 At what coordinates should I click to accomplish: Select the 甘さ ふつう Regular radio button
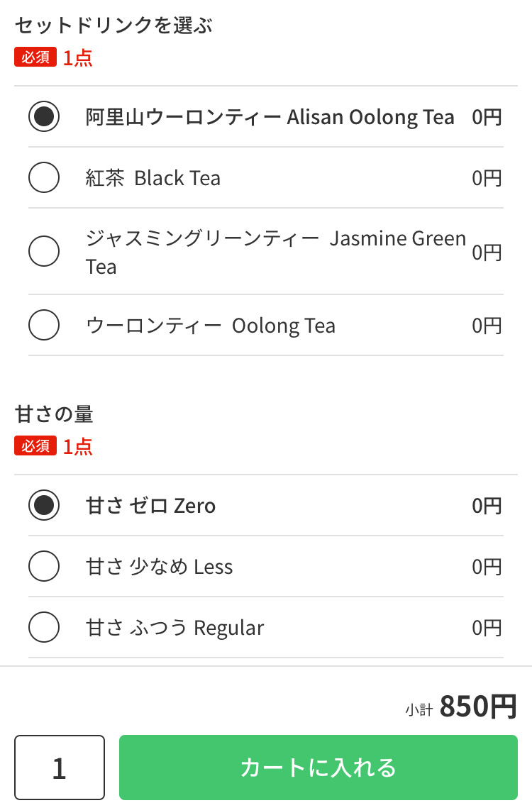(44, 627)
